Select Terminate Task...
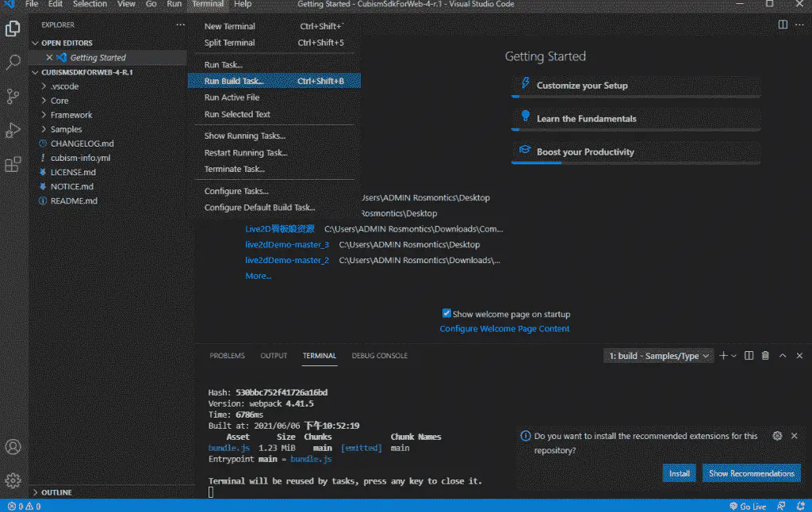812x512 pixels. (274, 169)
